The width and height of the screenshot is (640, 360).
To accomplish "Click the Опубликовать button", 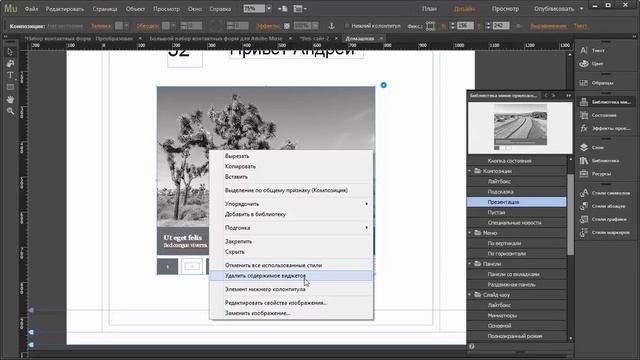I will point(554,9).
